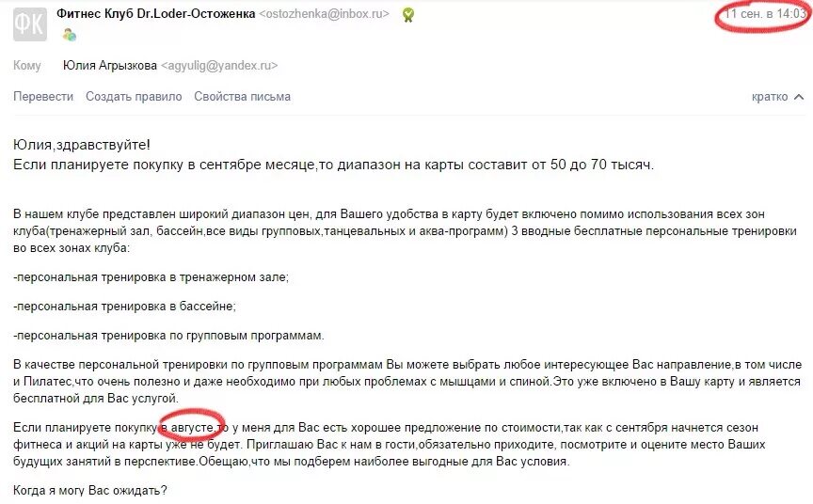Click the gray ФК sender avatar

30,24
